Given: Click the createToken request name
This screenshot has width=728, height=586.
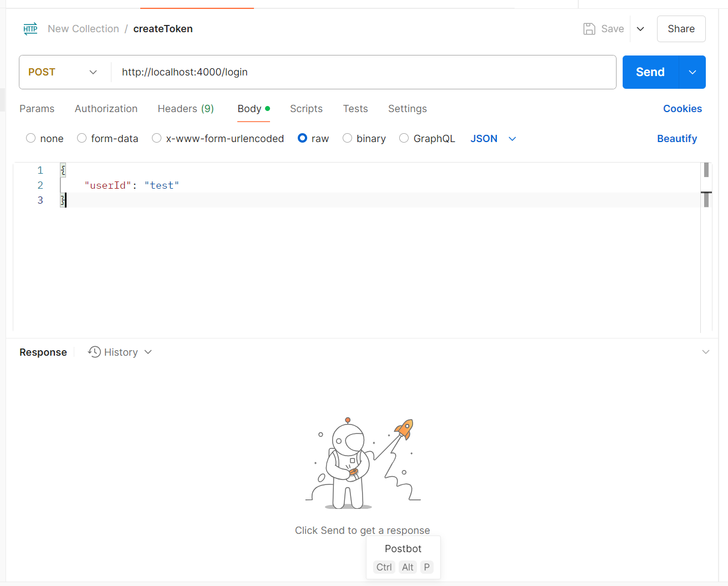Looking at the screenshot, I should [x=163, y=29].
